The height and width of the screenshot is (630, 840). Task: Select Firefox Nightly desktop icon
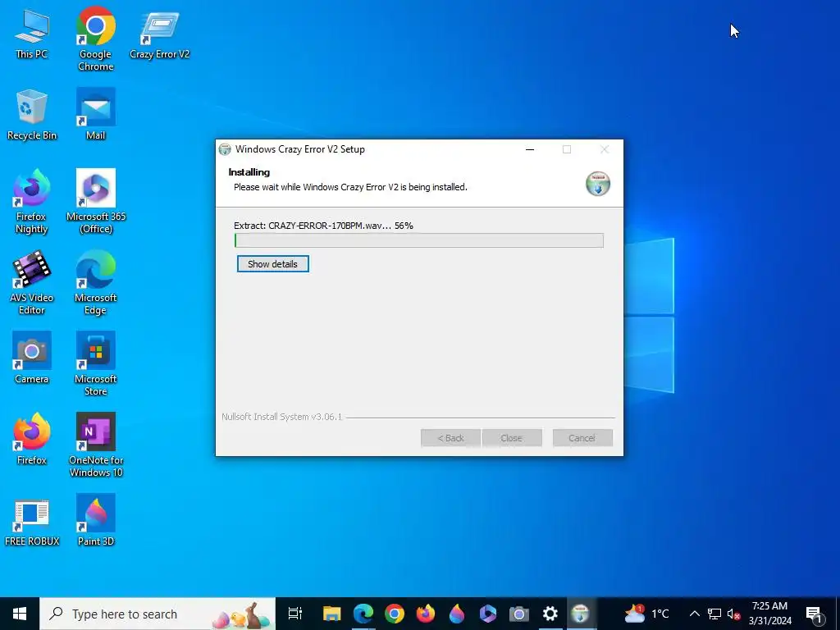pos(32,202)
